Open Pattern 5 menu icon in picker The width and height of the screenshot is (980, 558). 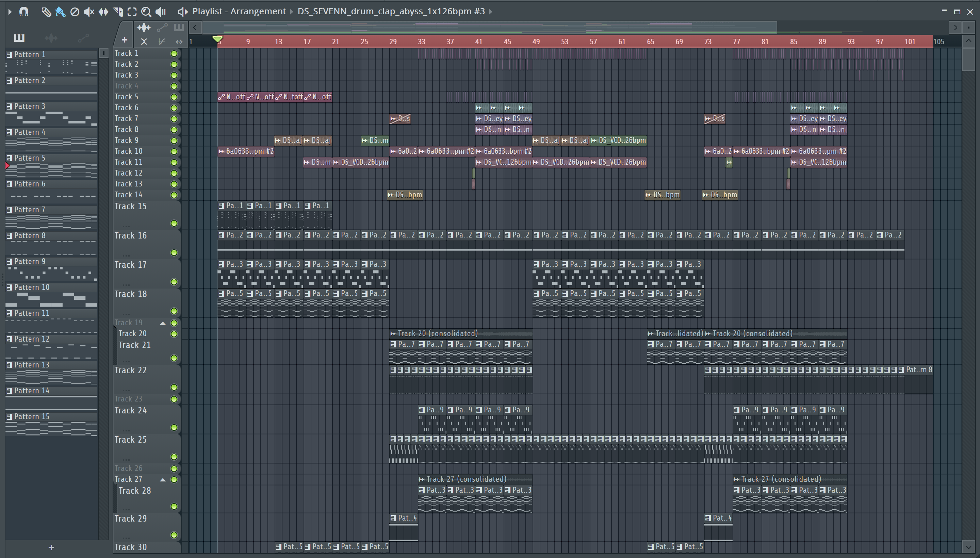click(x=9, y=158)
